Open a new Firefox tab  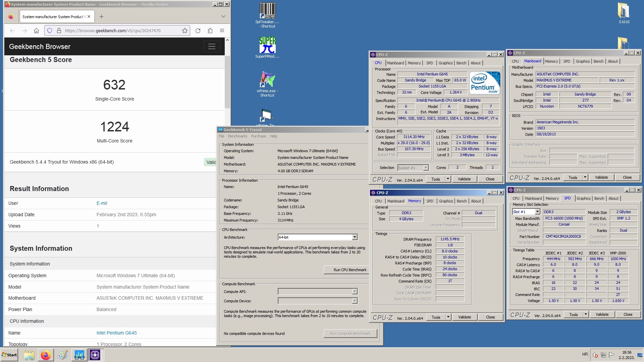coord(102,16)
